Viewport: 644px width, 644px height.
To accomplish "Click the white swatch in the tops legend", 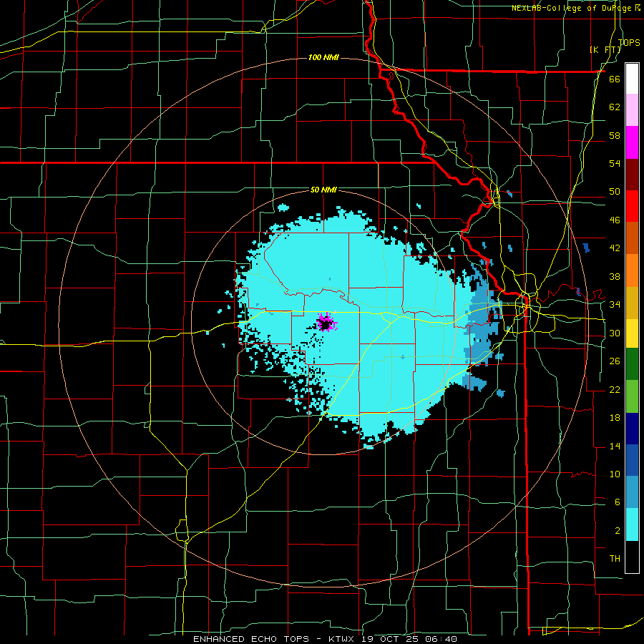I will (x=632, y=79).
